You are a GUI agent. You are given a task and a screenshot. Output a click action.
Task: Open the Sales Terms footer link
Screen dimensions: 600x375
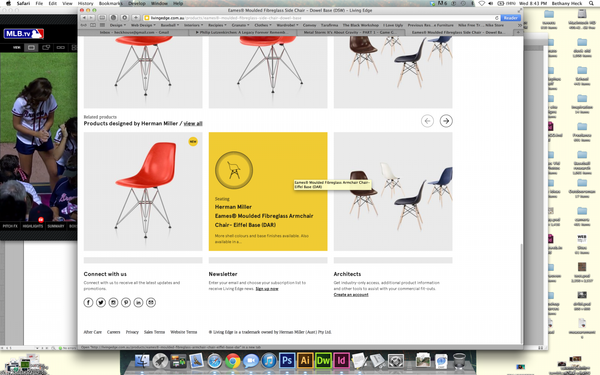click(x=154, y=332)
